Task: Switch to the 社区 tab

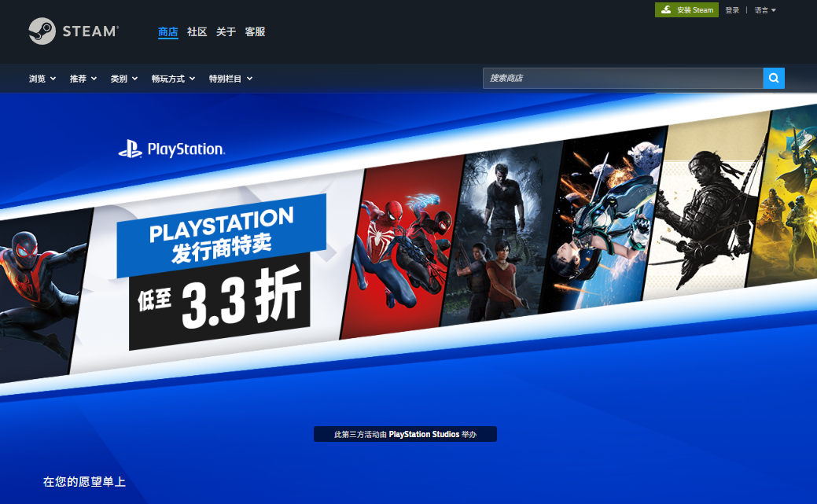Action: coord(196,31)
